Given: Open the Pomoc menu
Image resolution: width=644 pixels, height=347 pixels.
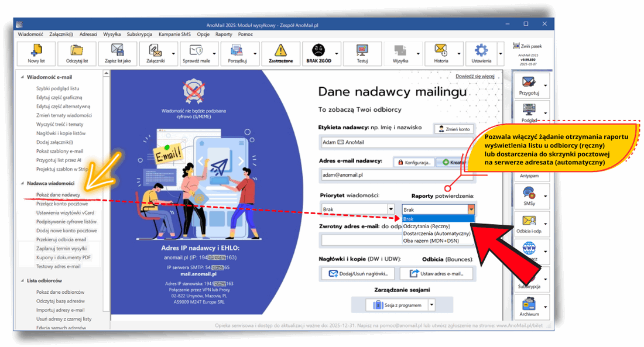Looking at the screenshot, I should 245,35.
